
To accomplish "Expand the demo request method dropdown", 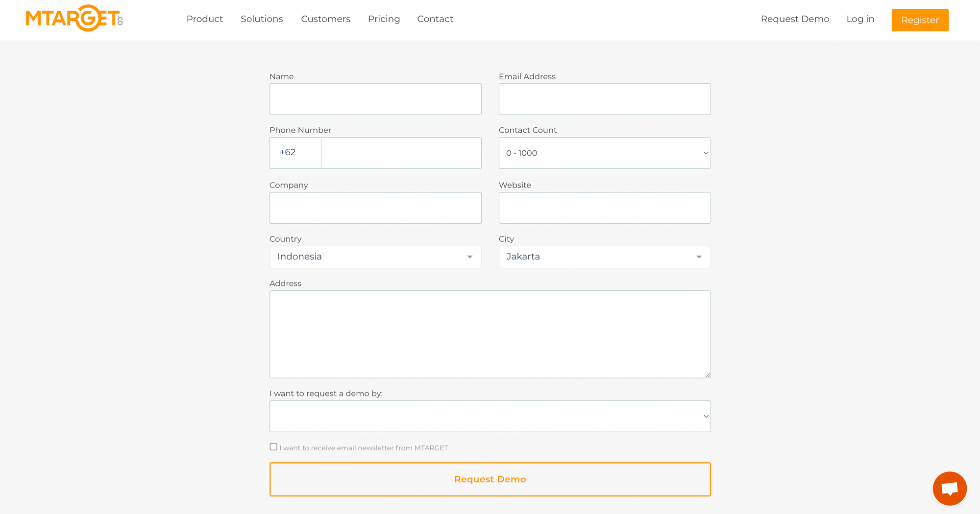I will (490, 416).
